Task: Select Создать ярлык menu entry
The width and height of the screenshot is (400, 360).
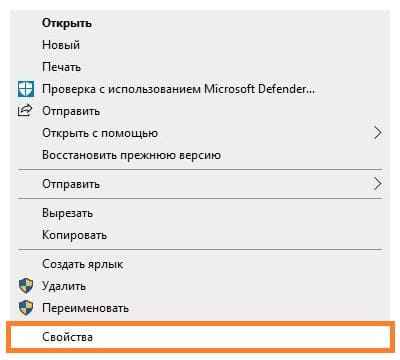Action: pos(83,264)
